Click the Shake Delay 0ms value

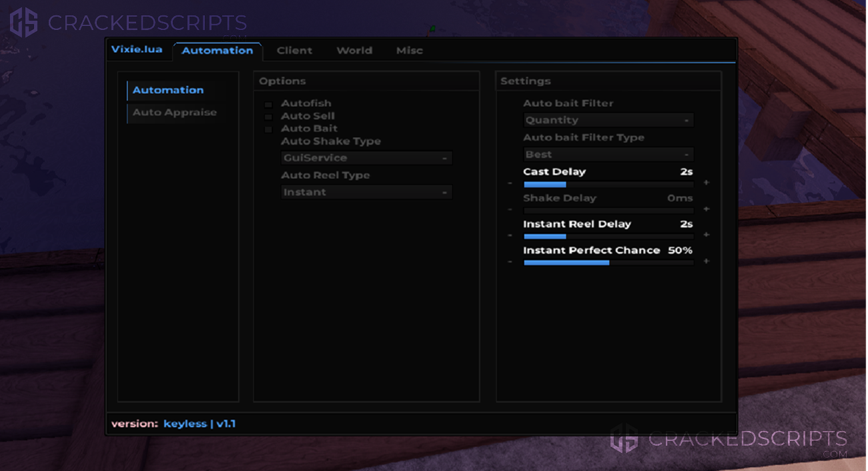tap(680, 198)
